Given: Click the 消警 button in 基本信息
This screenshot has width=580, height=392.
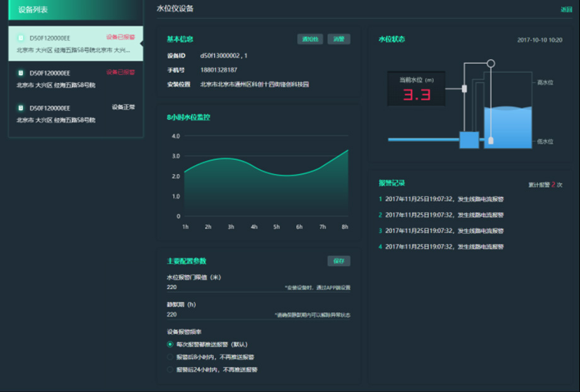Looking at the screenshot, I should click(x=339, y=39).
